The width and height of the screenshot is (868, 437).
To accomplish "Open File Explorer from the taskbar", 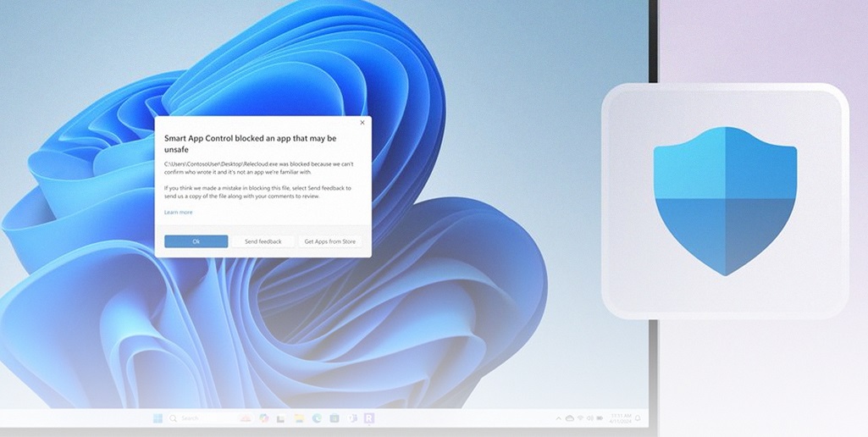I will [298, 418].
